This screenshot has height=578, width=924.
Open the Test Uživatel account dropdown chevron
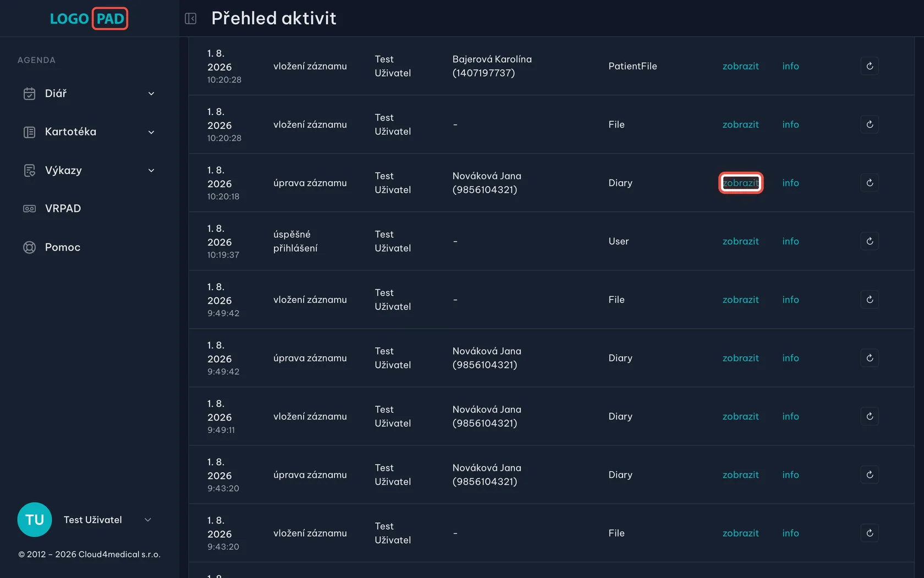[147, 520]
